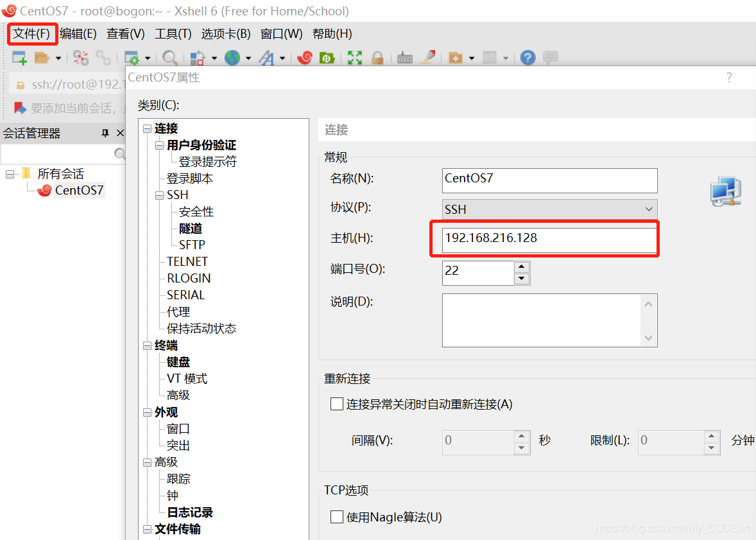Select 用户身份验证 in the category tree
This screenshot has width=756, height=540.
[x=202, y=145]
